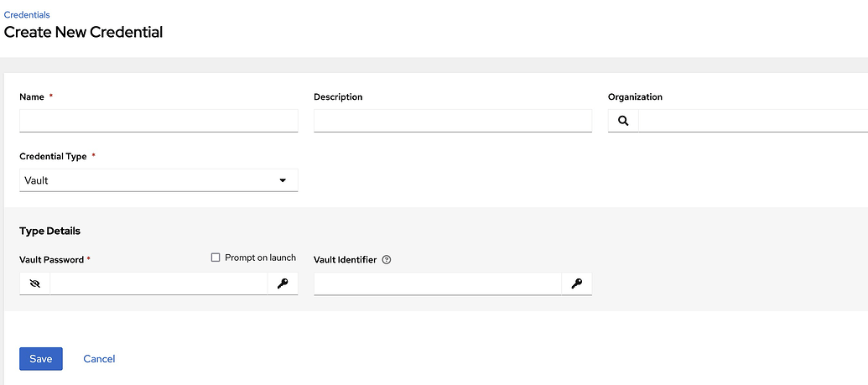Click the Credential Type field label
Viewport: 868px width, 385px height.
[x=53, y=157]
